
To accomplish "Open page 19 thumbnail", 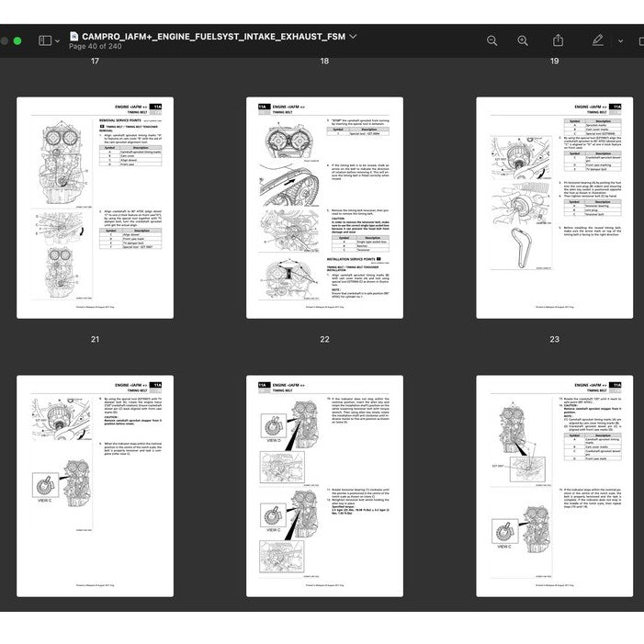I will (554, 208).
